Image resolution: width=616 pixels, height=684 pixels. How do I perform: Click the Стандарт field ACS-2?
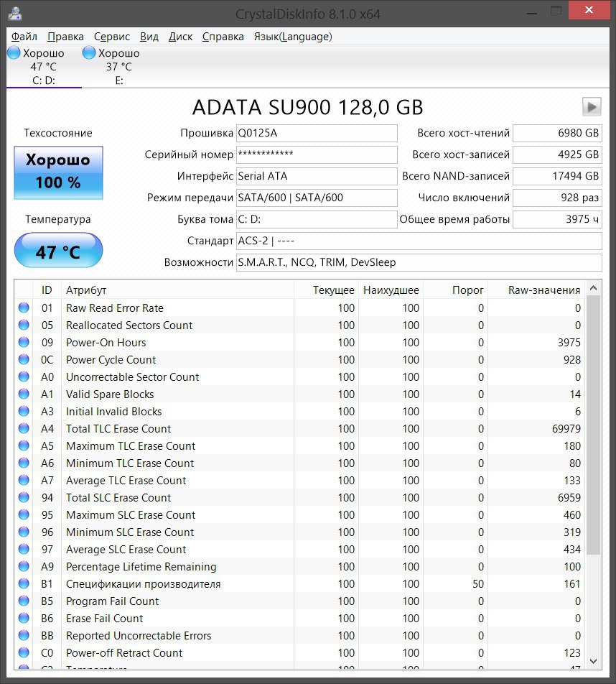[x=419, y=241]
